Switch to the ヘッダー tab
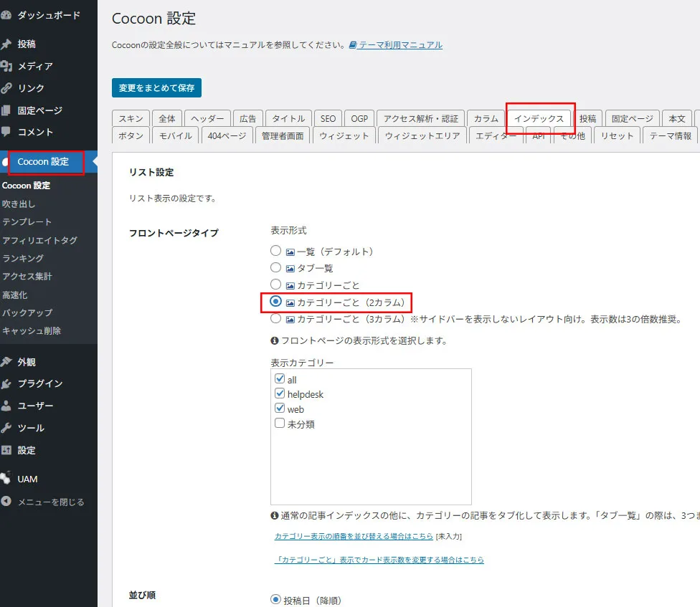Screen dimensions: 700x607 [207, 119]
